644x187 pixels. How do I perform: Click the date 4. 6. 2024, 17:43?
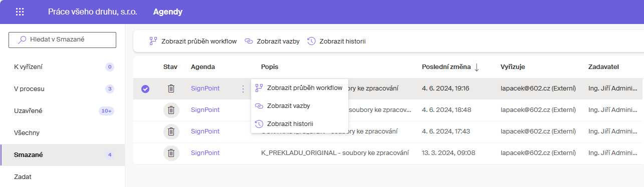[447, 131]
